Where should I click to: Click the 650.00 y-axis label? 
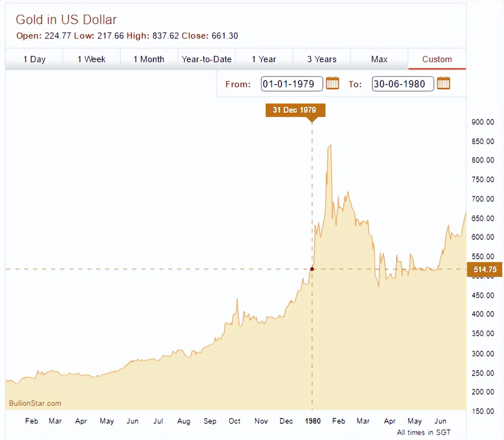(x=483, y=218)
